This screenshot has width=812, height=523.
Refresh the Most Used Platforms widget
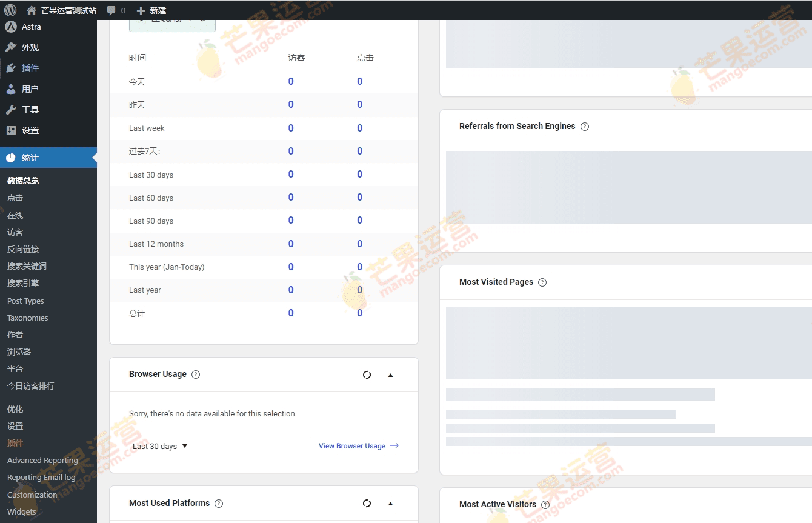click(x=367, y=503)
